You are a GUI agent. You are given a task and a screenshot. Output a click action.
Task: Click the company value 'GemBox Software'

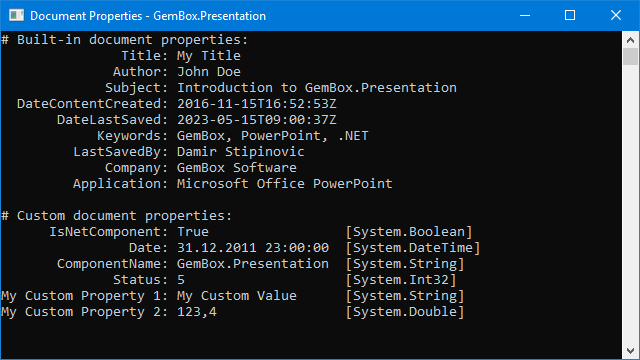pyautogui.click(x=237, y=168)
